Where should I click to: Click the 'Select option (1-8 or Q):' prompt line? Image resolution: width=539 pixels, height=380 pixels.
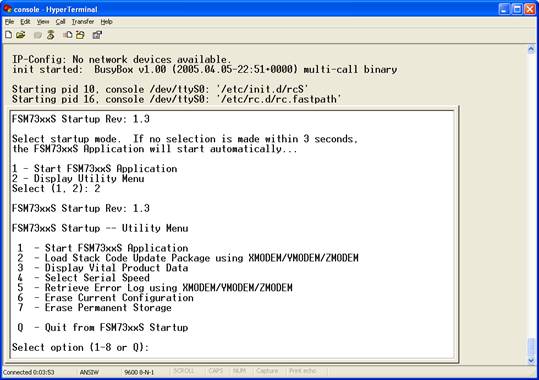pyautogui.click(x=80, y=347)
